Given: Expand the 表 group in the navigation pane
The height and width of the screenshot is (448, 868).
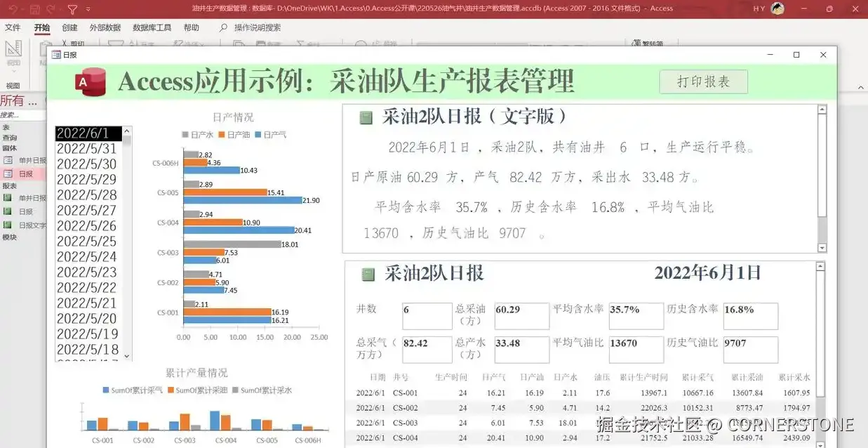Looking at the screenshot, I should click(6, 127).
